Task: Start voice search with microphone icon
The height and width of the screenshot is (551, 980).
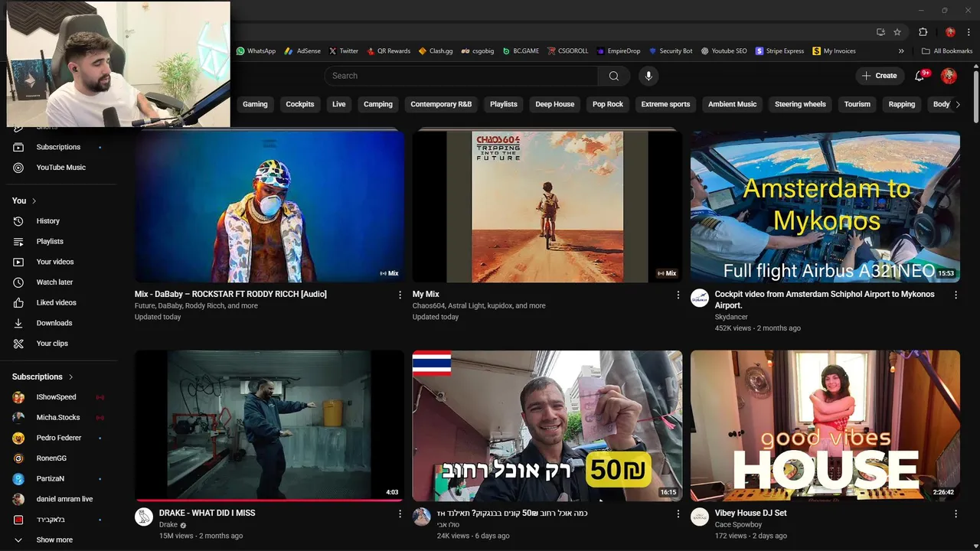Action: (x=648, y=76)
